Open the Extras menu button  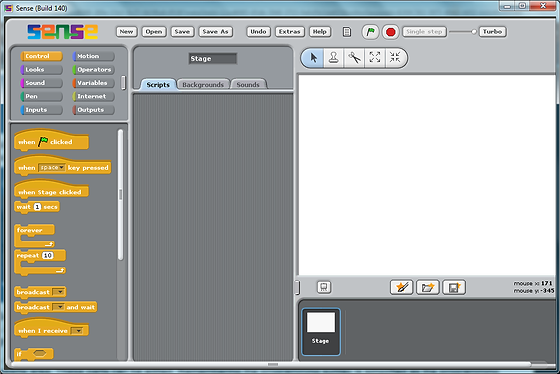(290, 32)
